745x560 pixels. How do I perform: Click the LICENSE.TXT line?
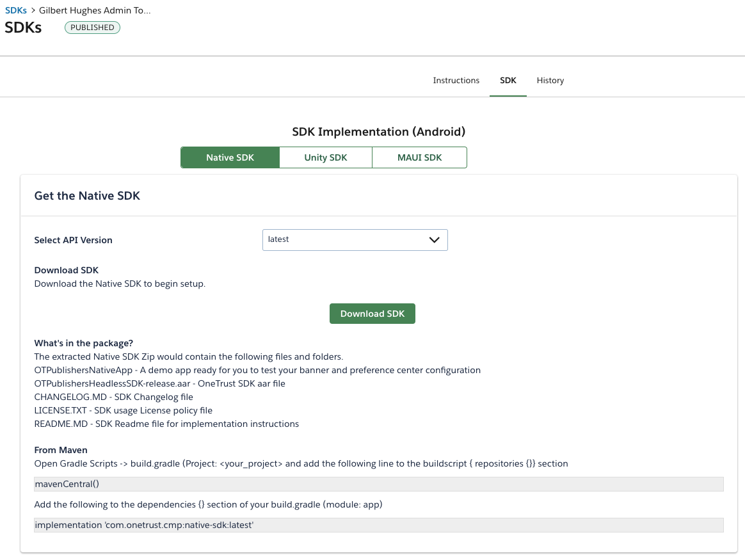point(123,410)
